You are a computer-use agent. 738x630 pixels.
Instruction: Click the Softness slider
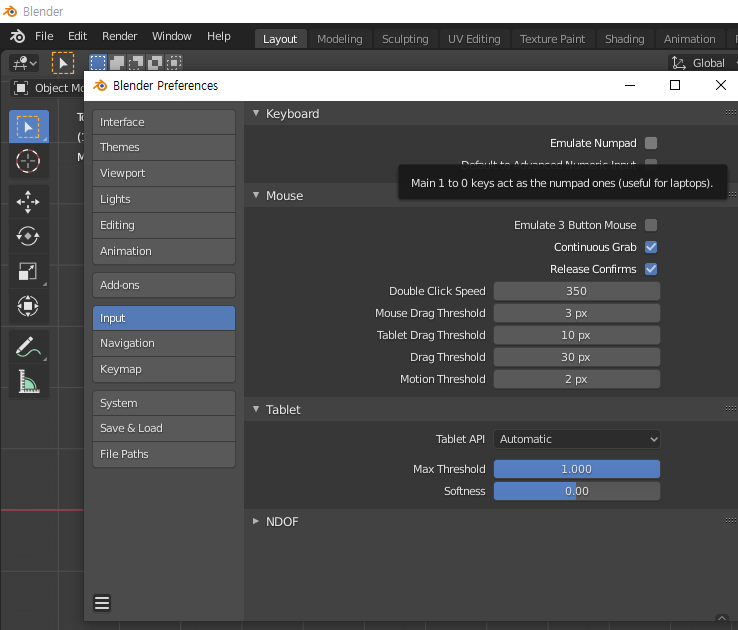pyautogui.click(x=577, y=491)
